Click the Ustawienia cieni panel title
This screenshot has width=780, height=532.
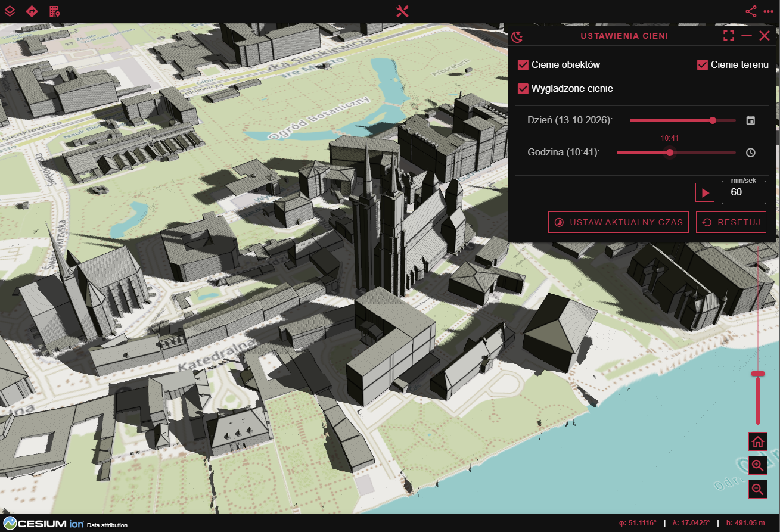tap(624, 36)
